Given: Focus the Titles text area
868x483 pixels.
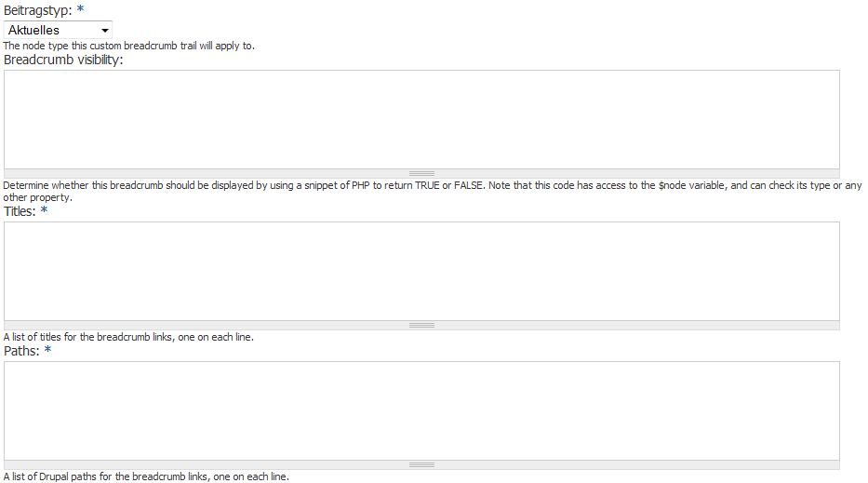Looking at the screenshot, I should [x=421, y=271].
